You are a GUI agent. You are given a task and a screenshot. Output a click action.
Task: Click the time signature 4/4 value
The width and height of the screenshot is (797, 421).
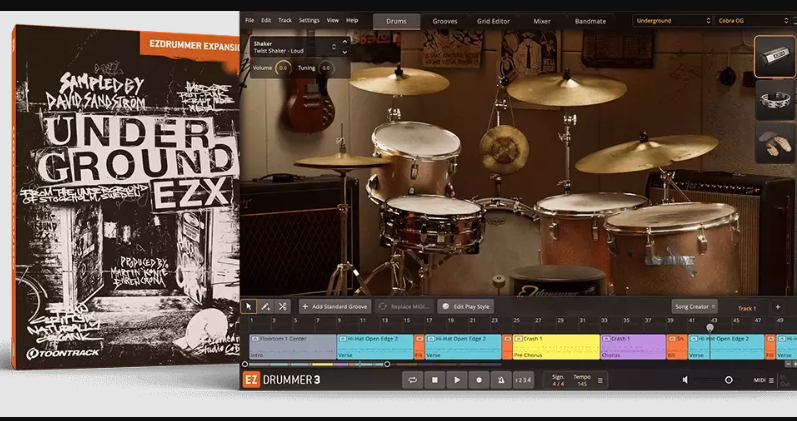[x=558, y=384]
